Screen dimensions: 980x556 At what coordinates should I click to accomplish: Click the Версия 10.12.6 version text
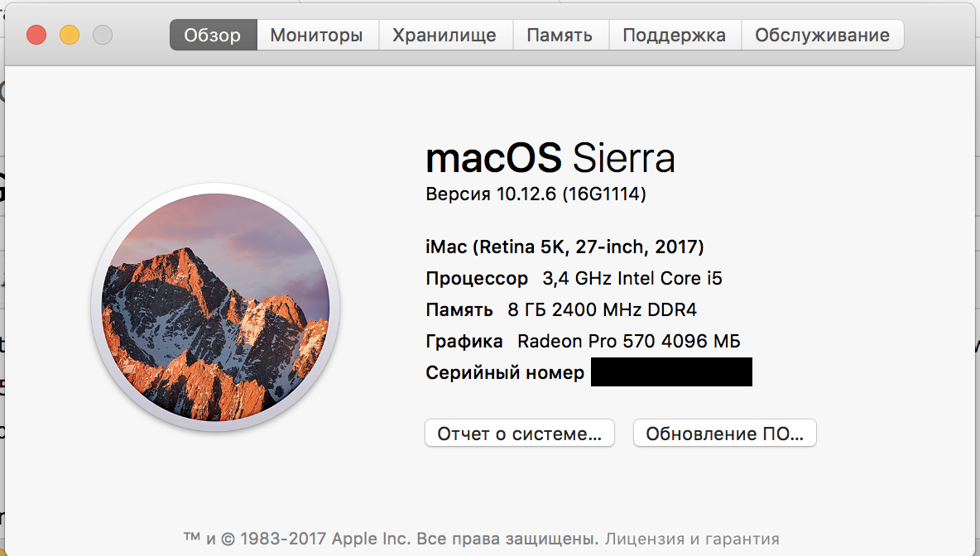coord(535,194)
